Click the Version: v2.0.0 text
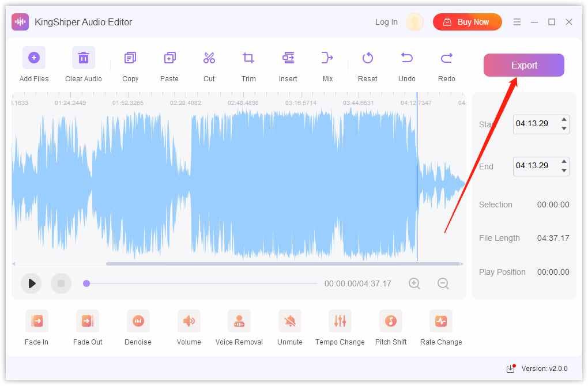This screenshot has width=588, height=386. tap(545, 369)
